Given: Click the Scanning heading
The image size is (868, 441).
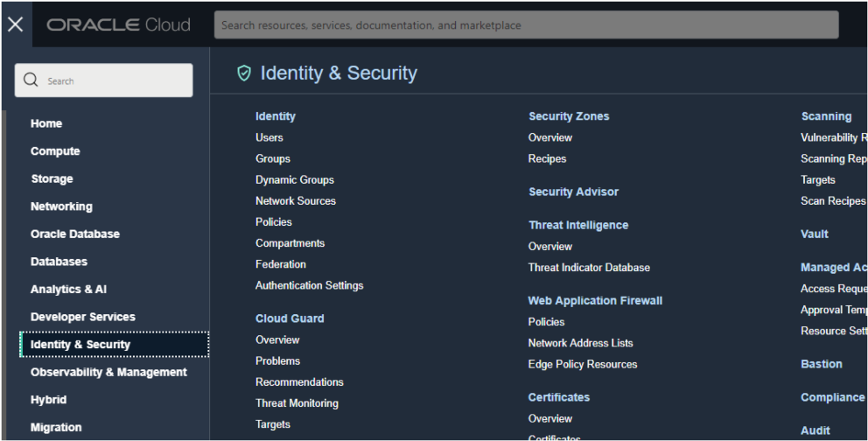Looking at the screenshot, I should tap(826, 116).
